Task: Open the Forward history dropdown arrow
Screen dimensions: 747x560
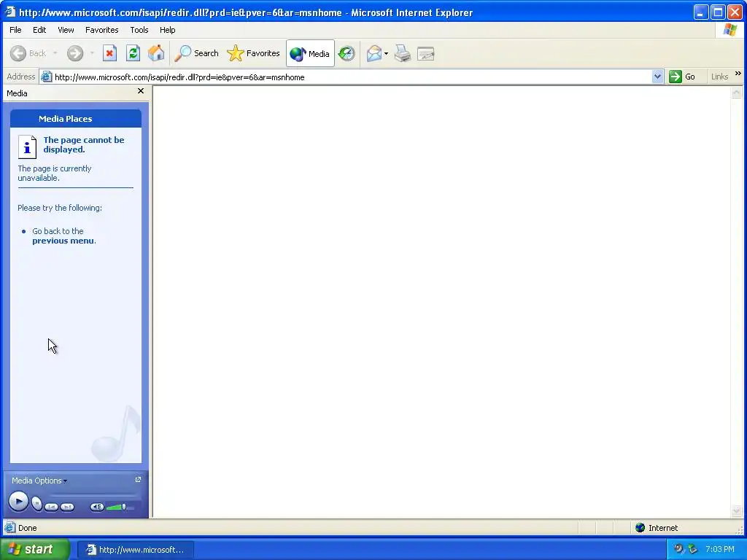Action: point(92,53)
